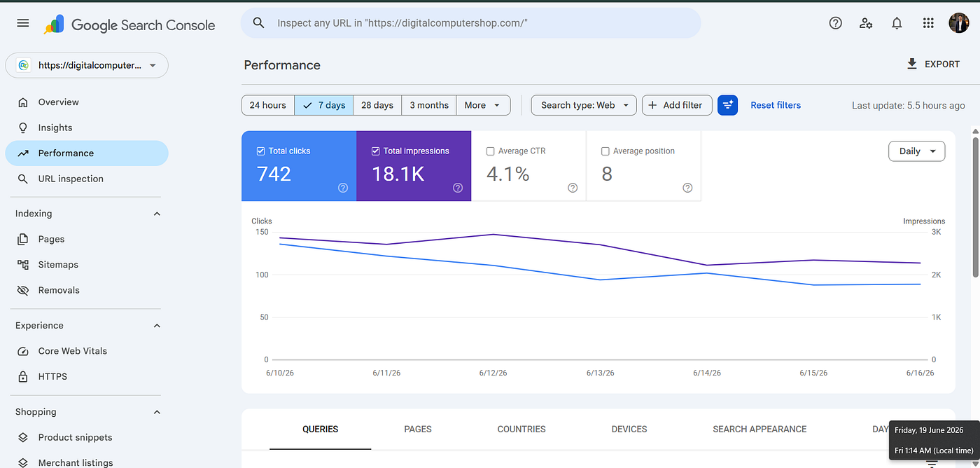Image resolution: width=980 pixels, height=468 pixels.
Task: Open the Daily granularity dropdown
Action: click(x=916, y=151)
